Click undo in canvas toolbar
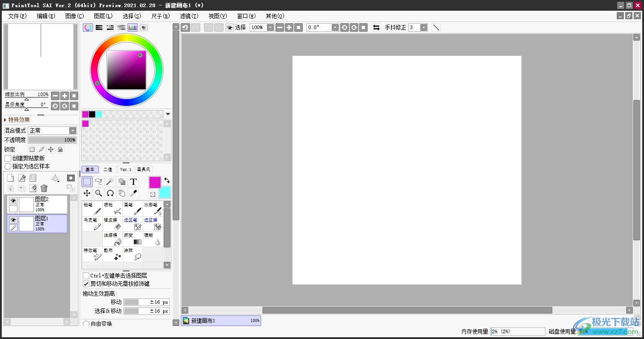 click(x=185, y=27)
